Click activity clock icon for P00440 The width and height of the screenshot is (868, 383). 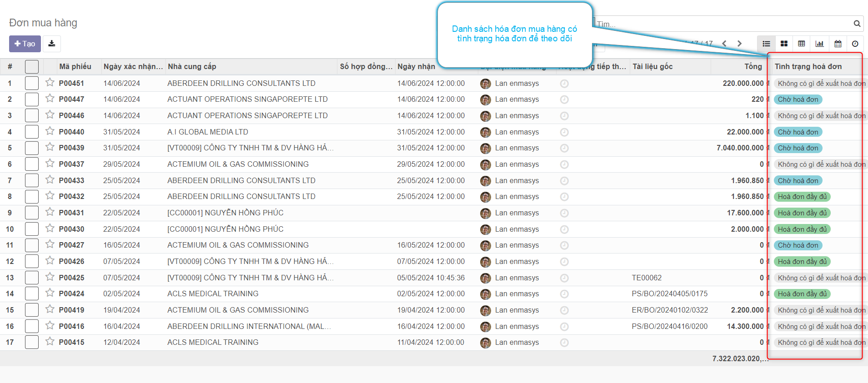pyautogui.click(x=564, y=132)
